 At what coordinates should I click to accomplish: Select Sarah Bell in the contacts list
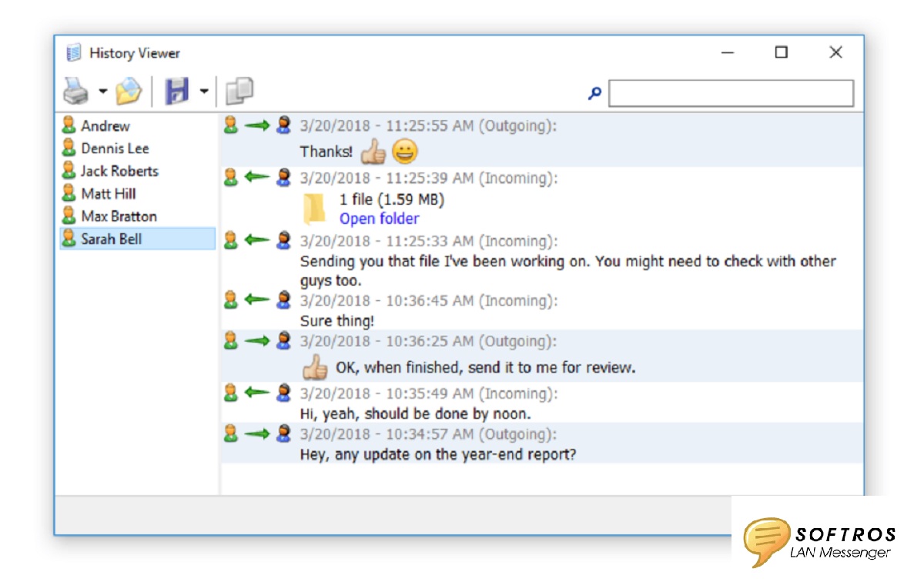[x=112, y=239]
